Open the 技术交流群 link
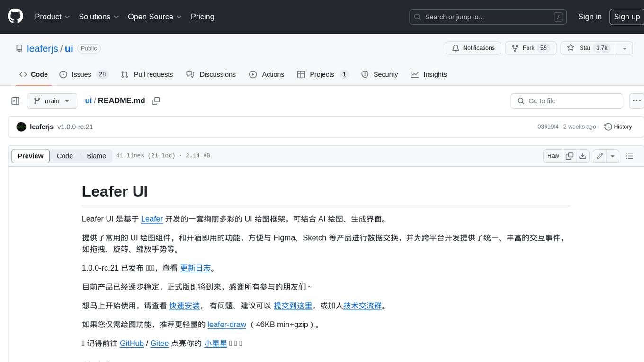644x362 pixels. [x=363, y=306]
